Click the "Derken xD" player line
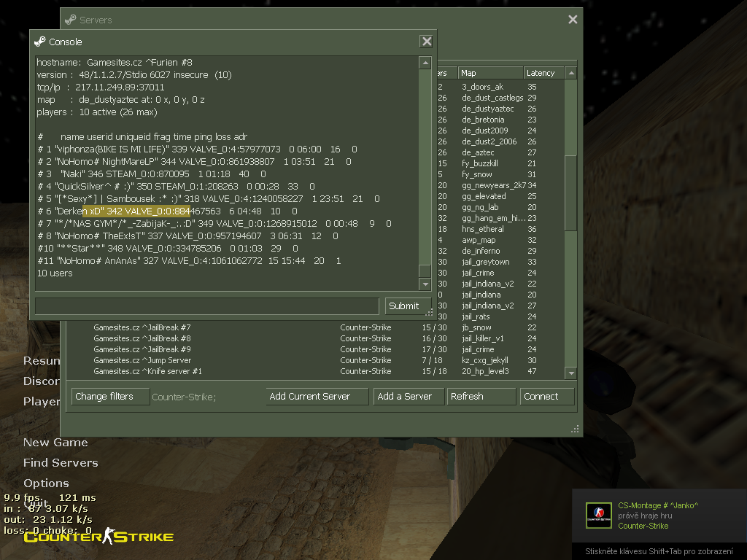 pos(167,211)
